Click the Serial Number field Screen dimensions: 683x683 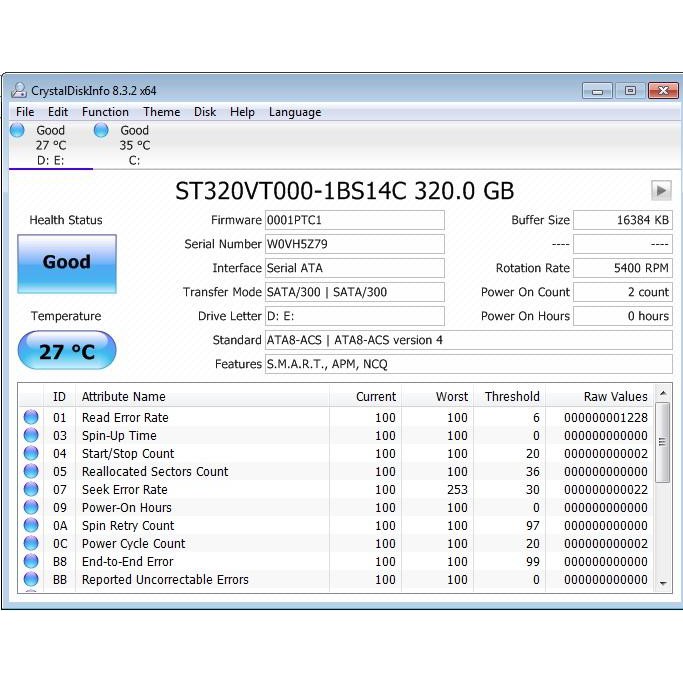point(354,244)
